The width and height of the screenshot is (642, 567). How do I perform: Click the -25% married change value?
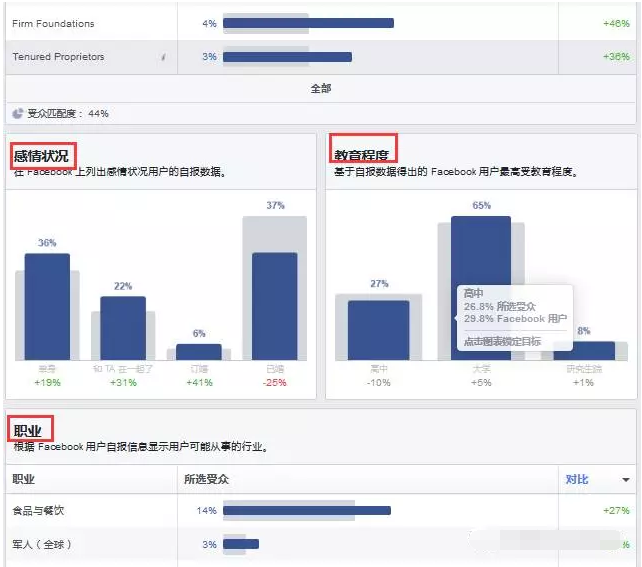pos(274,382)
